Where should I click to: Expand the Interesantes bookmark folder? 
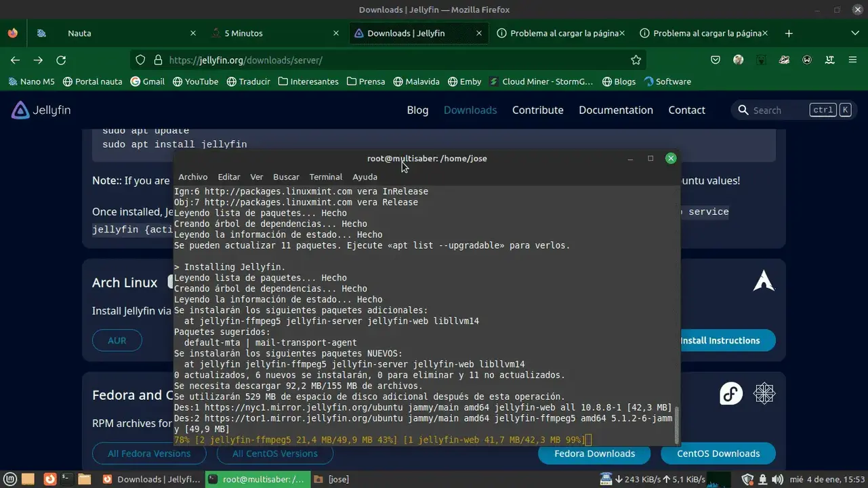point(308,81)
